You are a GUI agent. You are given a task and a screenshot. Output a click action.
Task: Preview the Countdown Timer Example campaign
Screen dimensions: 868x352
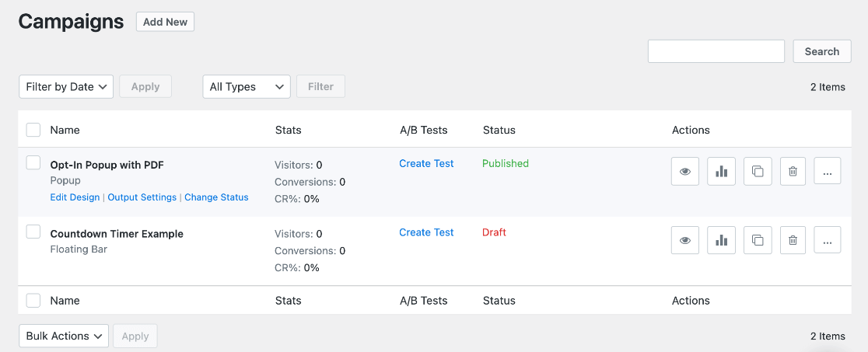(x=684, y=240)
